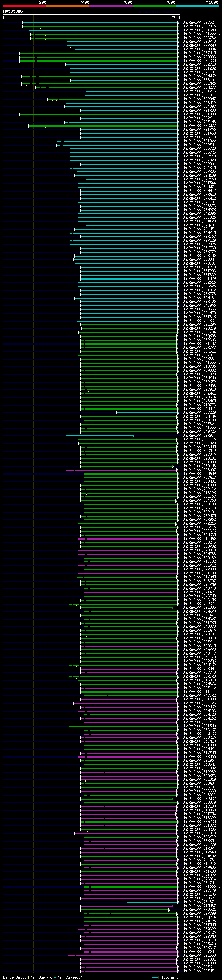Select label UniRef100_Q8PM75
Screen dimensions: 222x980
[199, 516]
